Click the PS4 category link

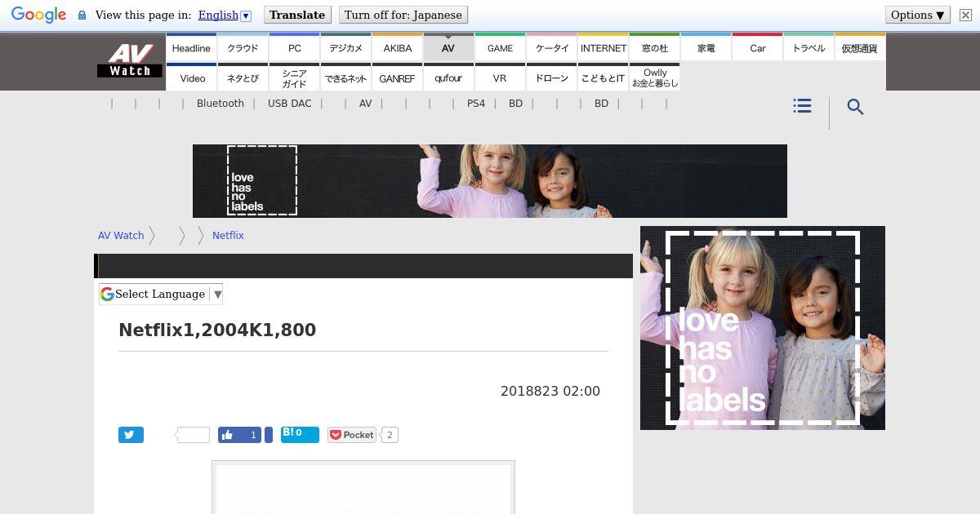point(476,104)
